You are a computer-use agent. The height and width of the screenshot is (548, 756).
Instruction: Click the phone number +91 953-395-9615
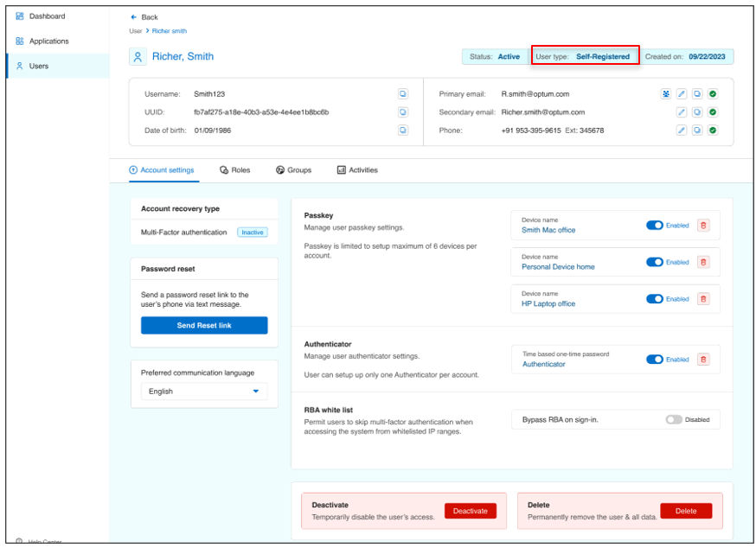[531, 131]
